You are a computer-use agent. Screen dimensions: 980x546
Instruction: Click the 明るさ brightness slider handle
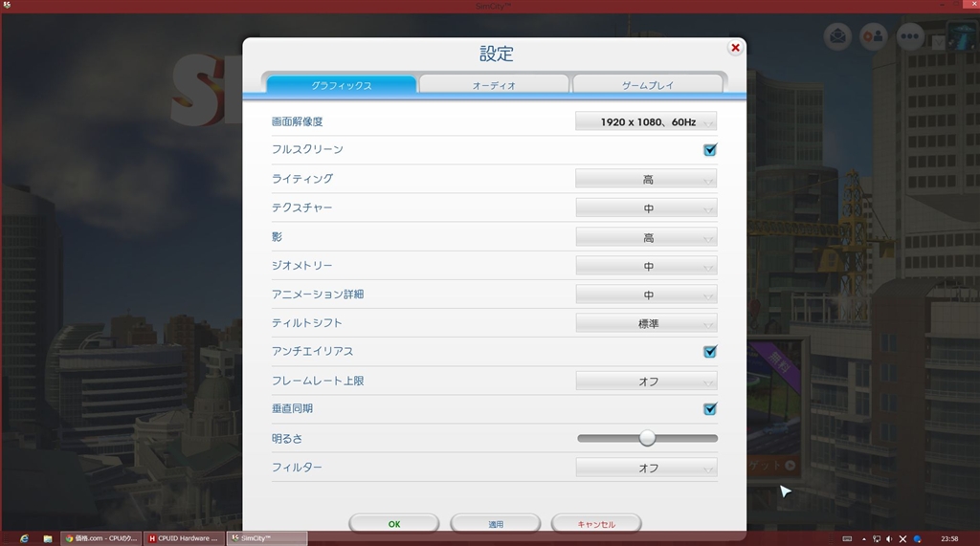[x=648, y=438]
